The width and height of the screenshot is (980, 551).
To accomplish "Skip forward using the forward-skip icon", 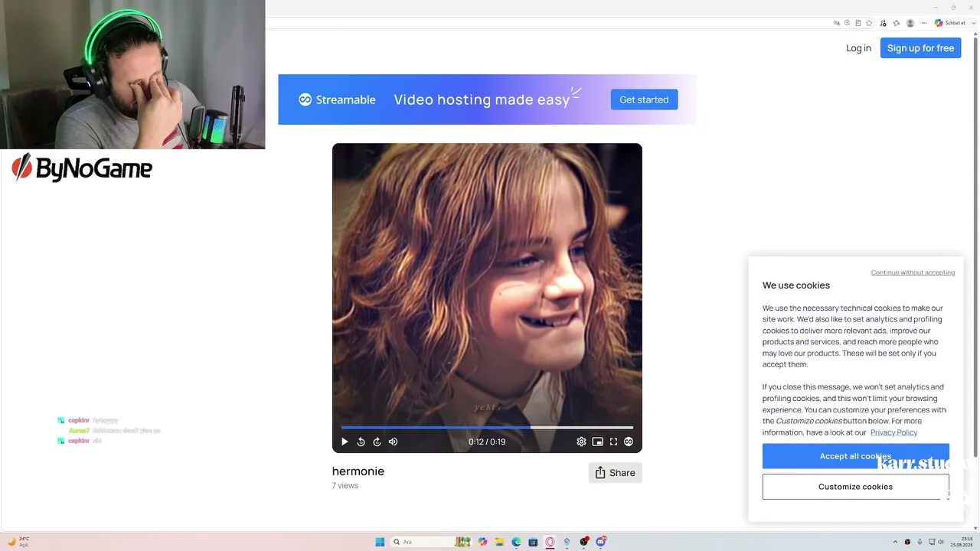I will tap(377, 442).
